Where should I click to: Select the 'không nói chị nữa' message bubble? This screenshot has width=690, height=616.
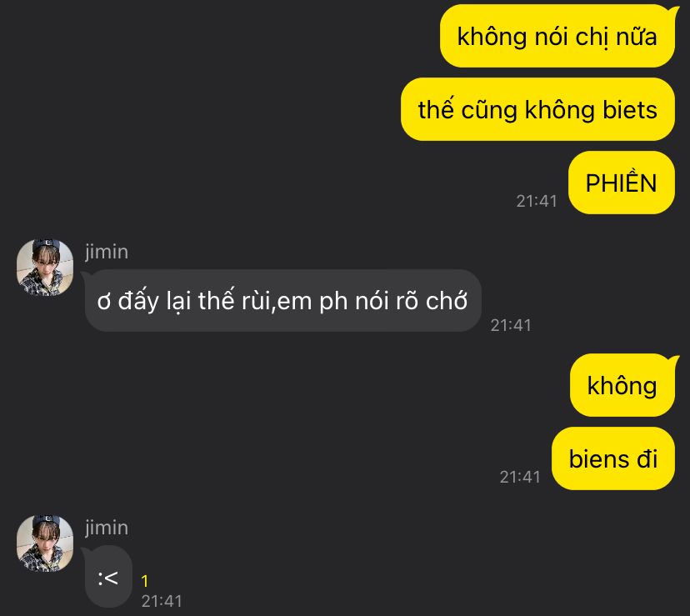coord(557,36)
